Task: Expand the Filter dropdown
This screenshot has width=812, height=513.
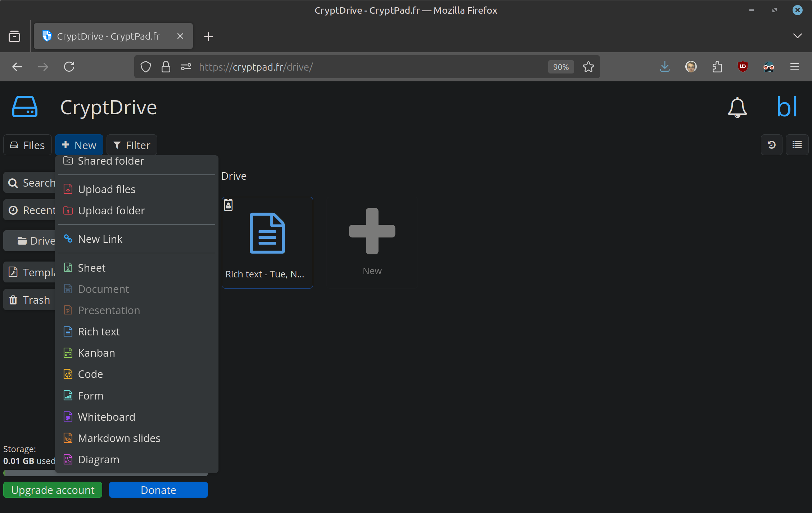Action: (132, 145)
